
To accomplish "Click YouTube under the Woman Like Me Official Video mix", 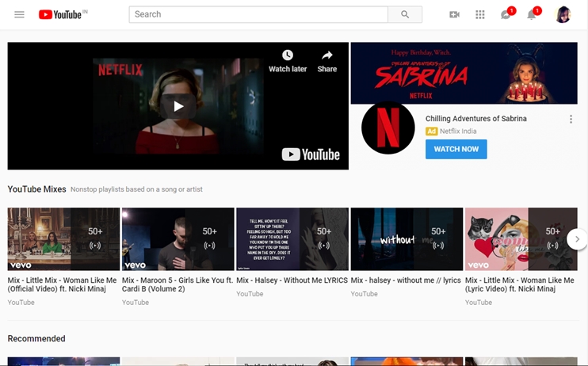I will 21,303.
